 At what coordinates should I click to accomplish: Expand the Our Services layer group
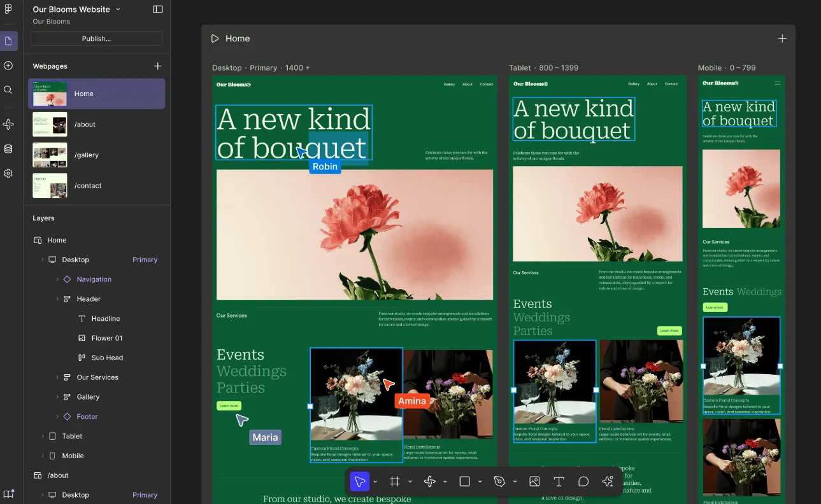[x=57, y=377]
